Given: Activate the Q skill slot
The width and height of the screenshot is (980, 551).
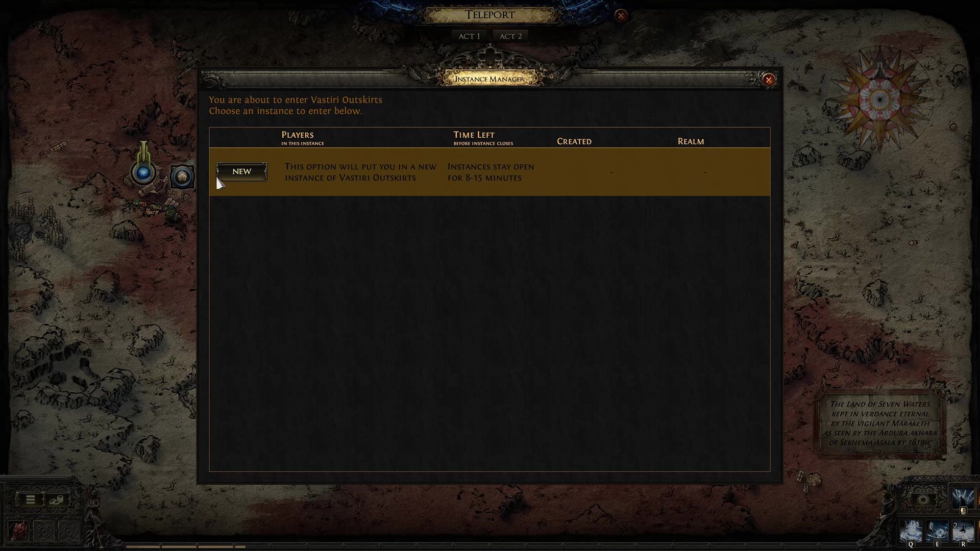Looking at the screenshot, I should (911, 532).
